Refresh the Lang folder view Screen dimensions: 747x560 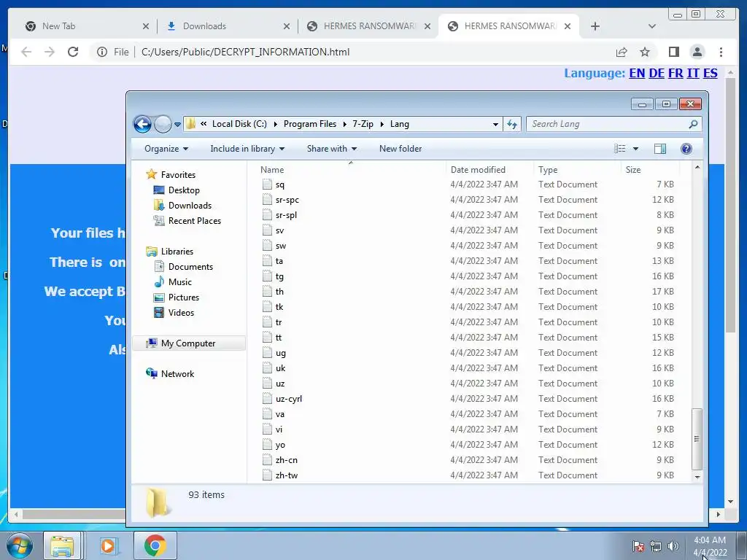pyautogui.click(x=512, y=124)
